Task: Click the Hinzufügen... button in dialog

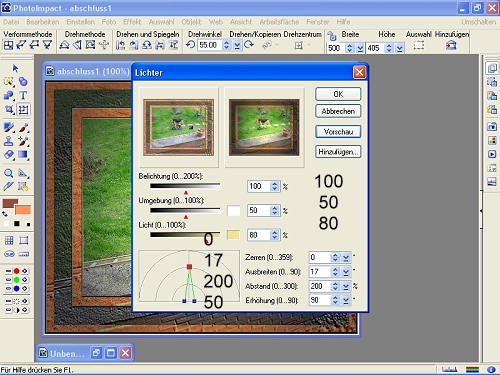Action: click(338, 152)
